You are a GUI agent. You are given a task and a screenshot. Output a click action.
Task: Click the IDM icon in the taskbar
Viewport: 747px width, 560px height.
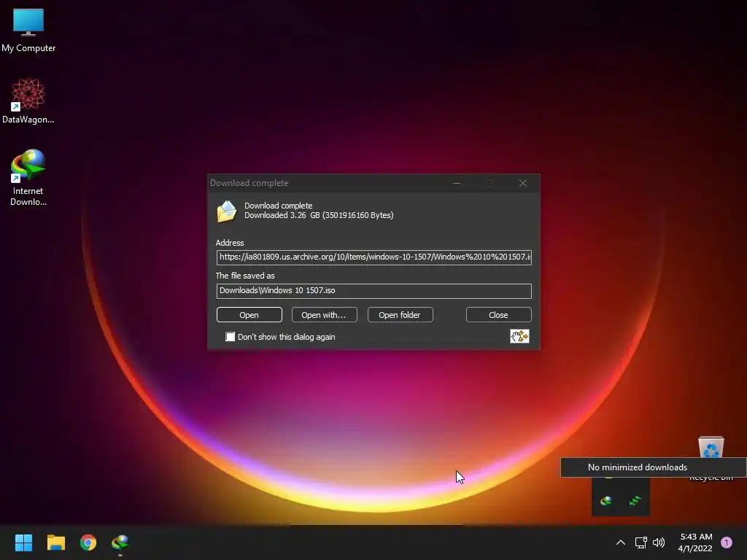tap(120, 542)
